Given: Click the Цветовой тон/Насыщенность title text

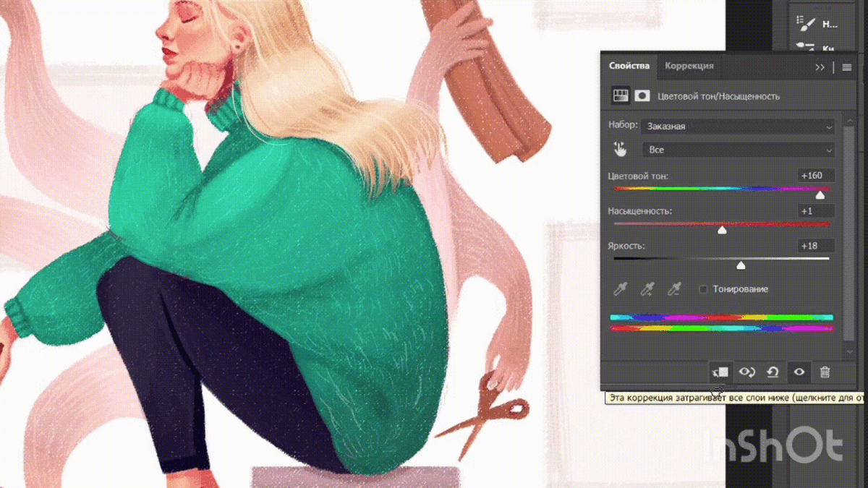Looking at the screenshot, I should [718, 96].
